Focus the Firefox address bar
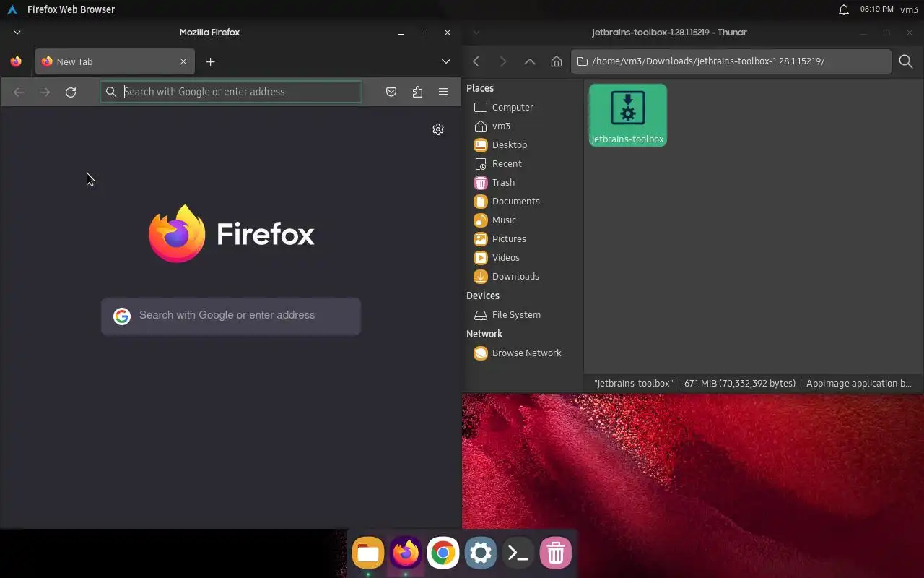 (x=231, y=92)
